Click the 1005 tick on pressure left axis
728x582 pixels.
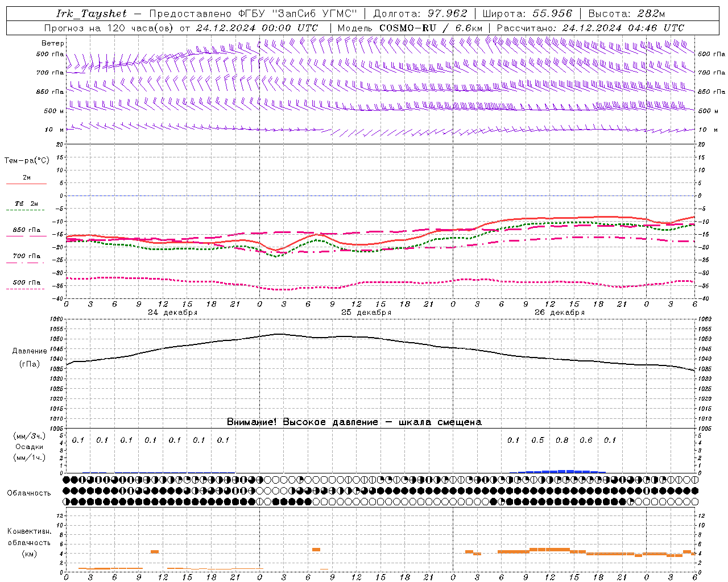(x=57, y=429)
